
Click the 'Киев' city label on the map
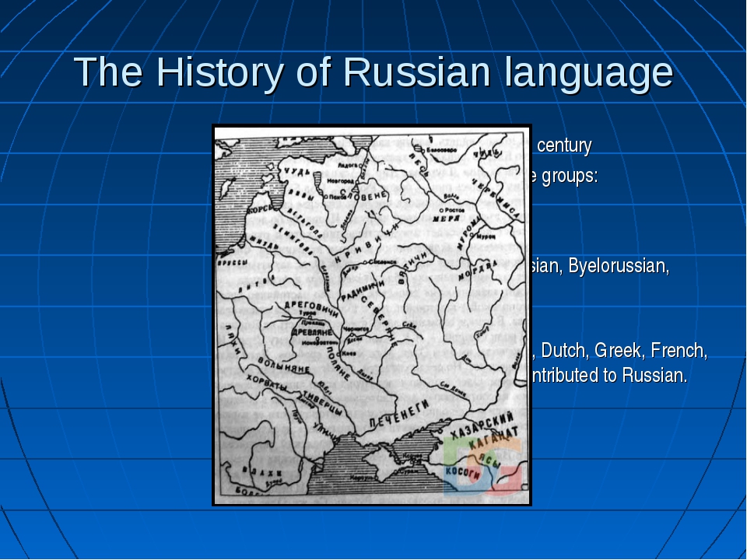coord(348,354)
